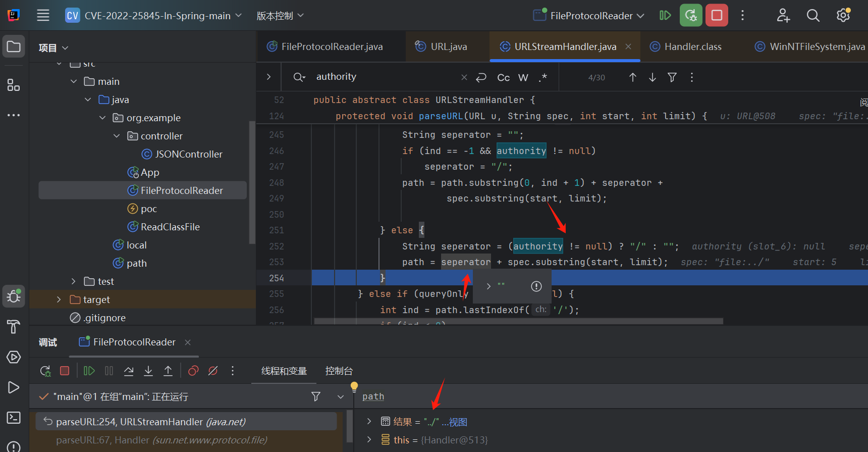
Task: Expand search to replace mode chevron
Action: click(x=269, y=77)
